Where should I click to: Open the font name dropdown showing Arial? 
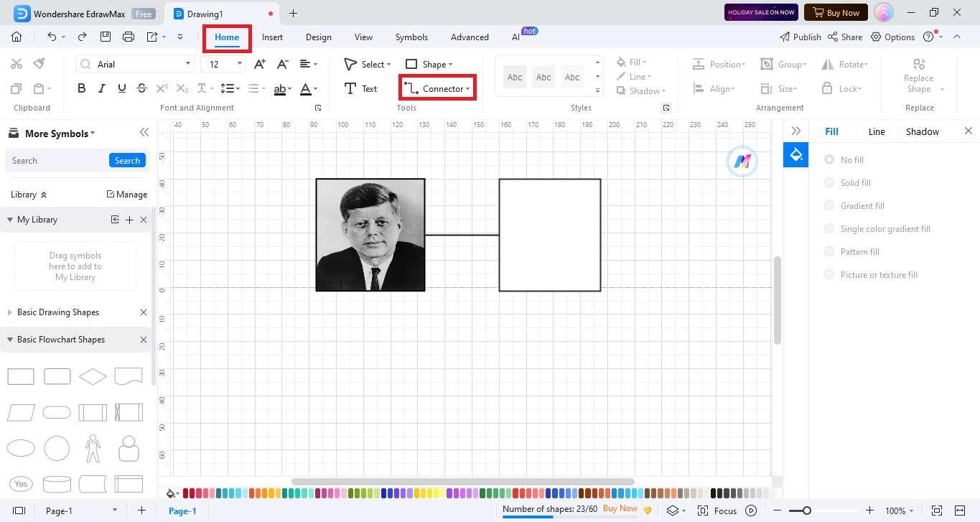point(135,64)
